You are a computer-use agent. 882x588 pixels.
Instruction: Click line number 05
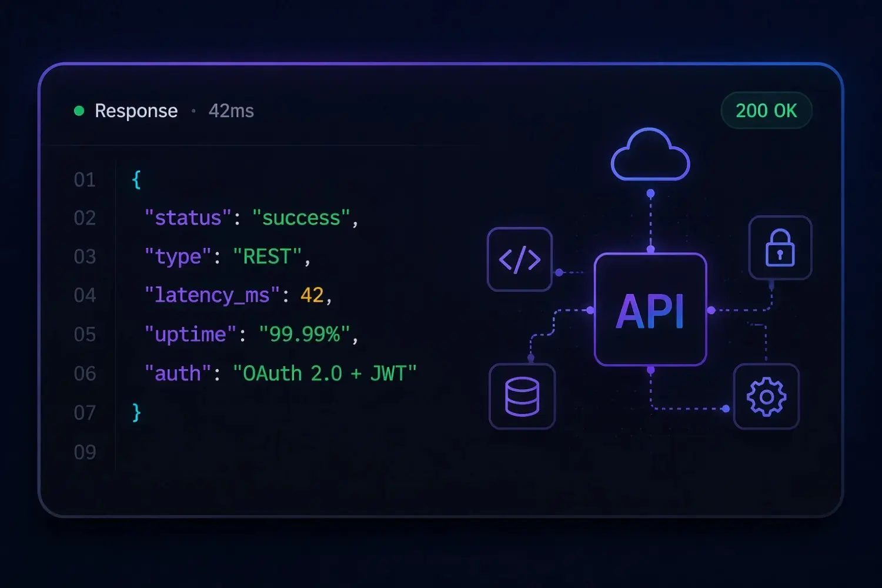(x=85, y=335)
